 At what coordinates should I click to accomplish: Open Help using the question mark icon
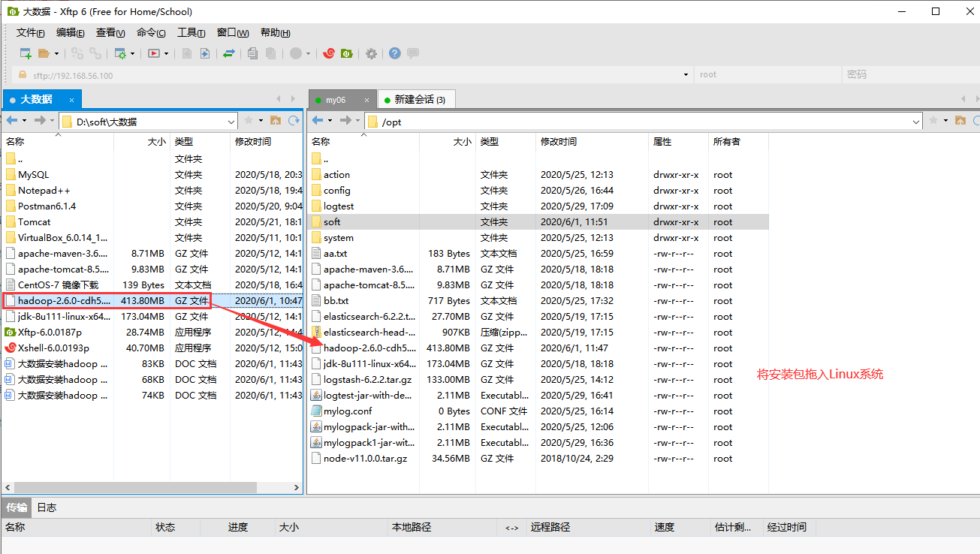394,53
